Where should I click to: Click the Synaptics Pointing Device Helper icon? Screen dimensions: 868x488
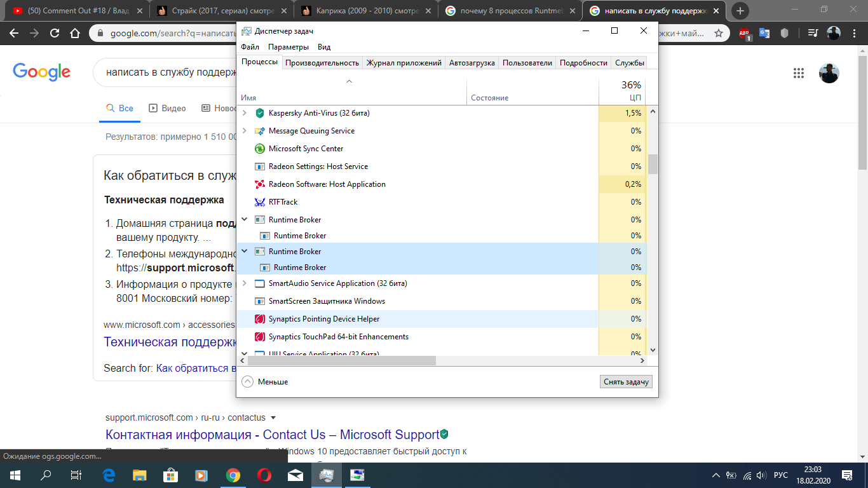point(259,319)
